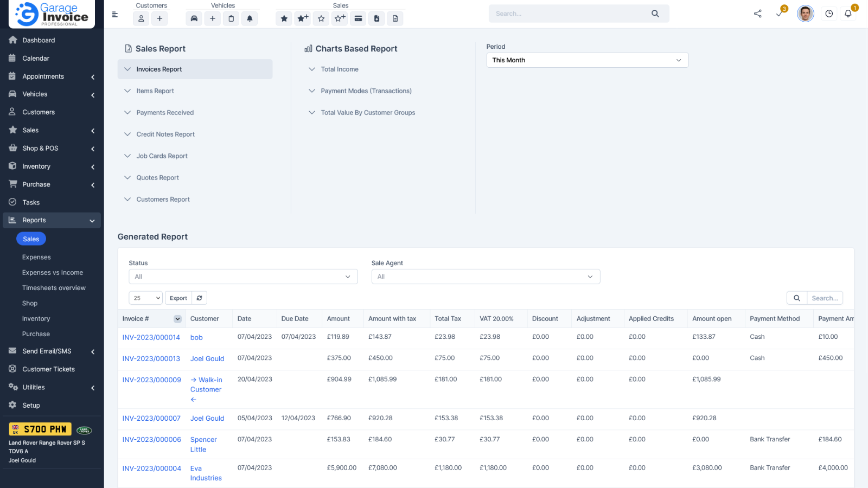Toggle the sidebar with hamburger icon
The width and height of the screenshot is (868, 488).
coord(115,15)
